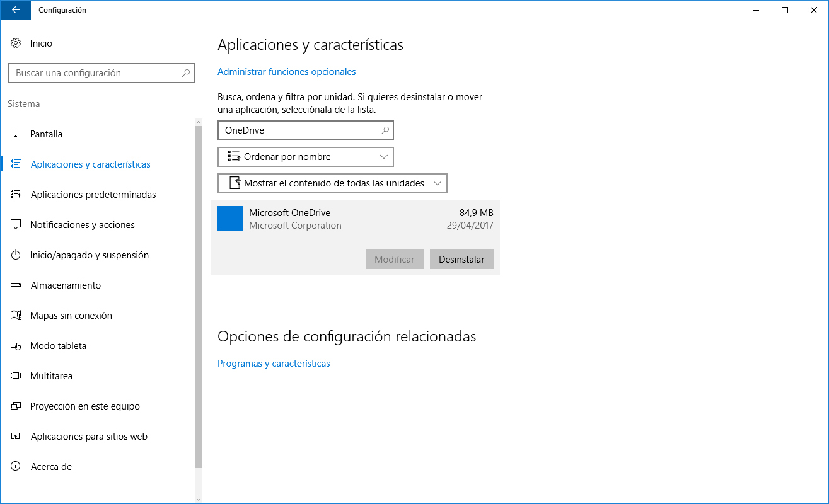Click the Almacenamiento drive icon
Viewport: 829px width, 504px height.
16,285
